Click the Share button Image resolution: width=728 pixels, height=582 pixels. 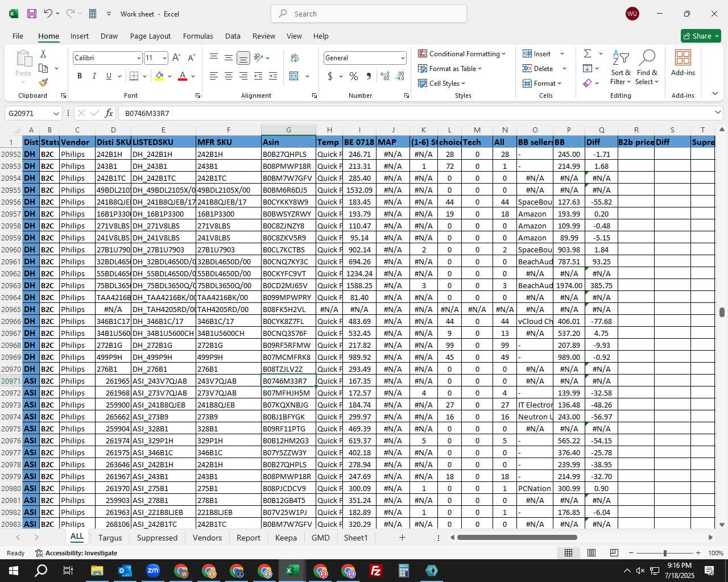click(701, 36)
